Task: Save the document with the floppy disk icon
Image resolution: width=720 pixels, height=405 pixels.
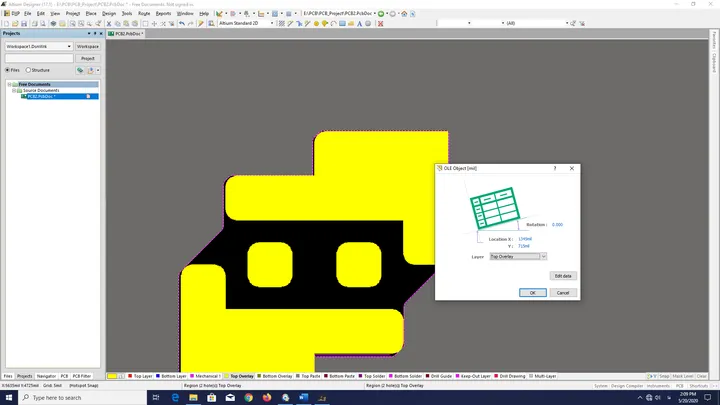Action: (x=24, y=23)
